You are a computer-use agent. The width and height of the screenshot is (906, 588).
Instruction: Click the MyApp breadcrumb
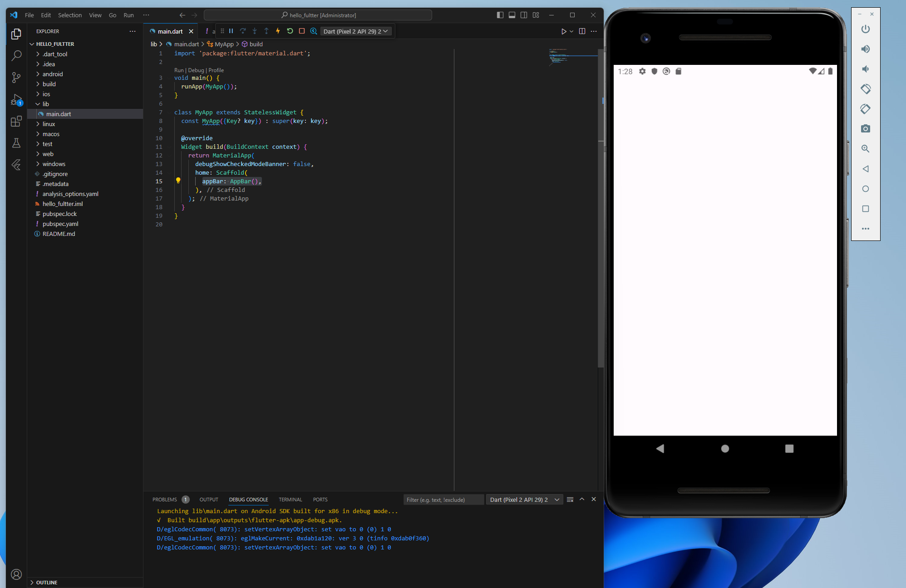pyautogui.click(x=224, y=44)
